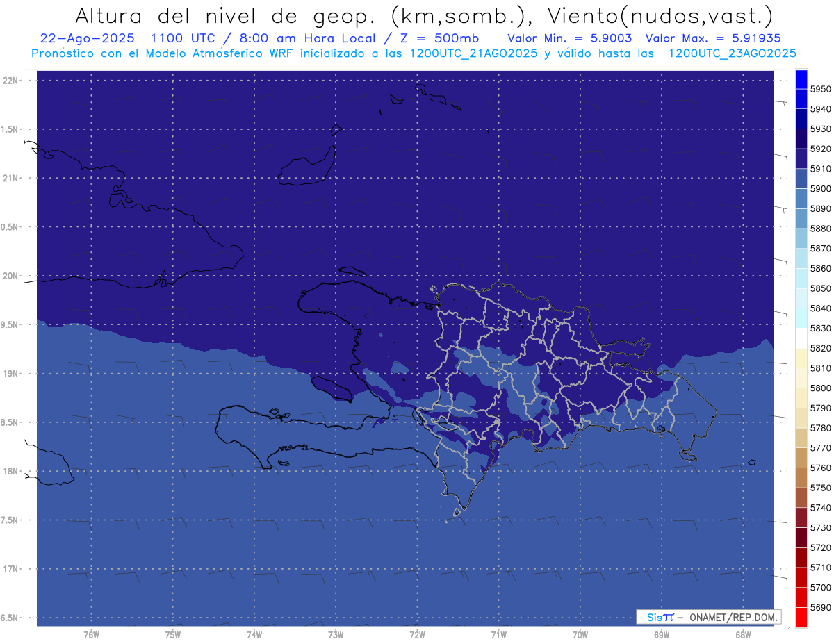The width and height of the screenshot is (834, 644).
Task: Select legend swatch between 5820 and 5830
Action: coord(801,338)
